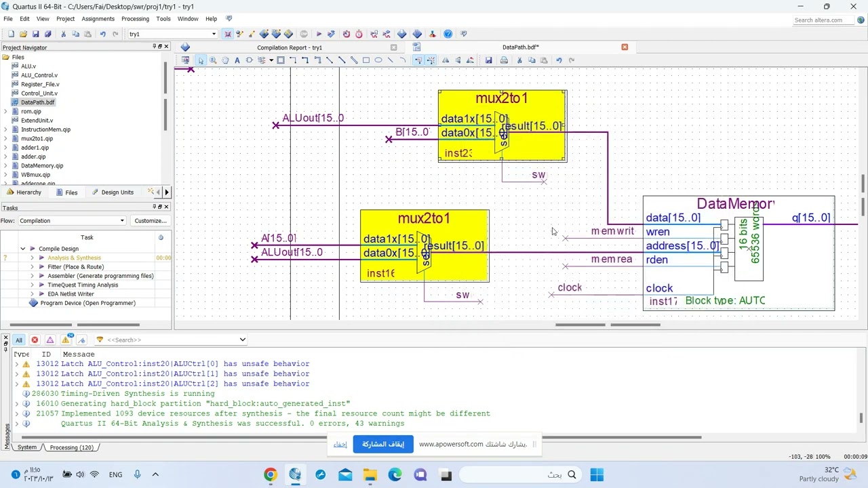Click the microphone tray icon
Image resolution: width=868 pixels, height=488 pixels.
tap(137, 475)
